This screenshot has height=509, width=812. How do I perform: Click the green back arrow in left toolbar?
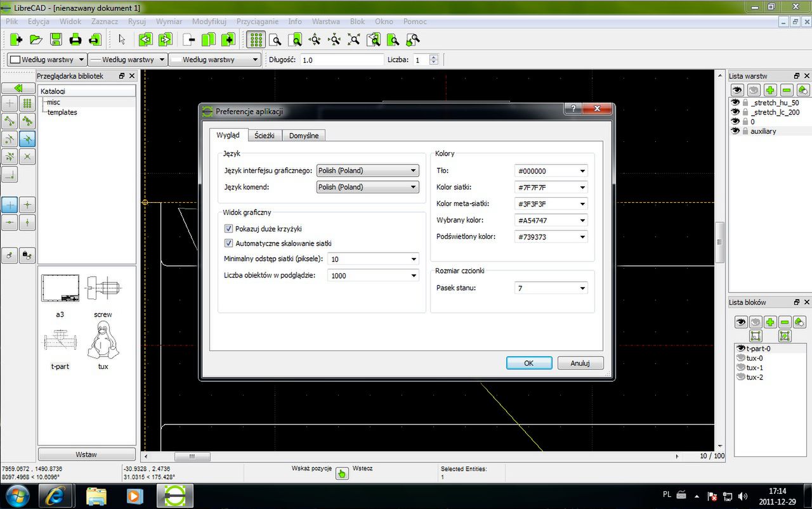click(18, 88)
